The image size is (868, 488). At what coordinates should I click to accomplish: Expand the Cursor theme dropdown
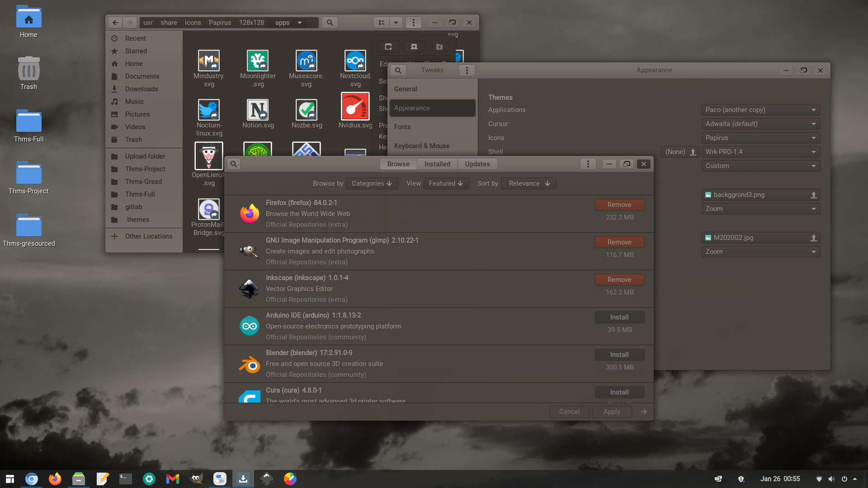(761, 124)
